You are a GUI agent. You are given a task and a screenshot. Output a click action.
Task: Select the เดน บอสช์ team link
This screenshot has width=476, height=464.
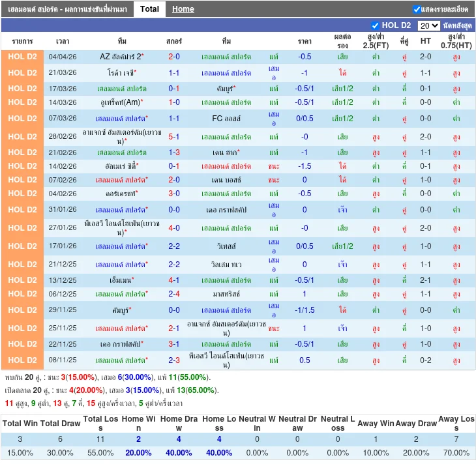pyautogui.click(x=226, y=180)
